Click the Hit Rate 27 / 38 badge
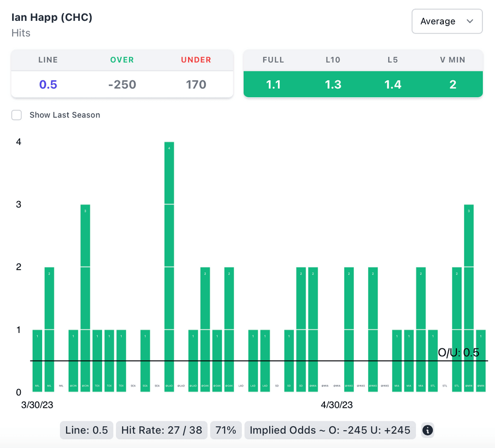 (x=161, y=430)
